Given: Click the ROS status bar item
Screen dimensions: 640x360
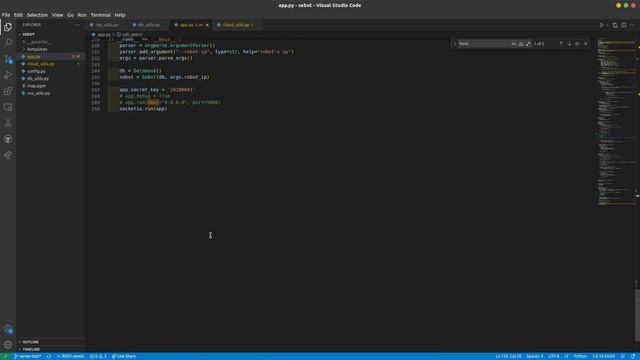Looking at the screenshot, I should (x=71, y=356).
